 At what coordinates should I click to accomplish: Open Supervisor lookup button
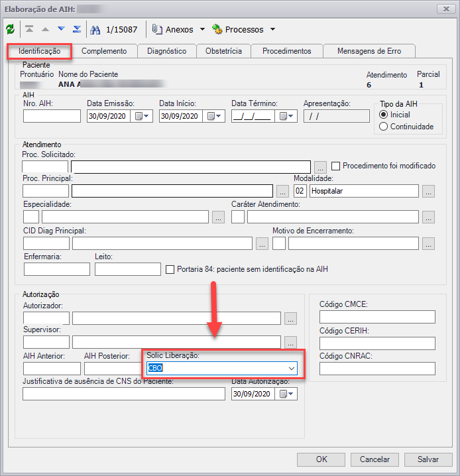click(x=291, y=342)
